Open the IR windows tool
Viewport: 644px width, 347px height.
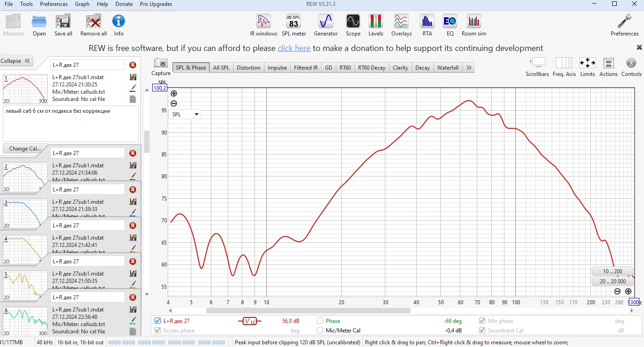click(263, 25)
